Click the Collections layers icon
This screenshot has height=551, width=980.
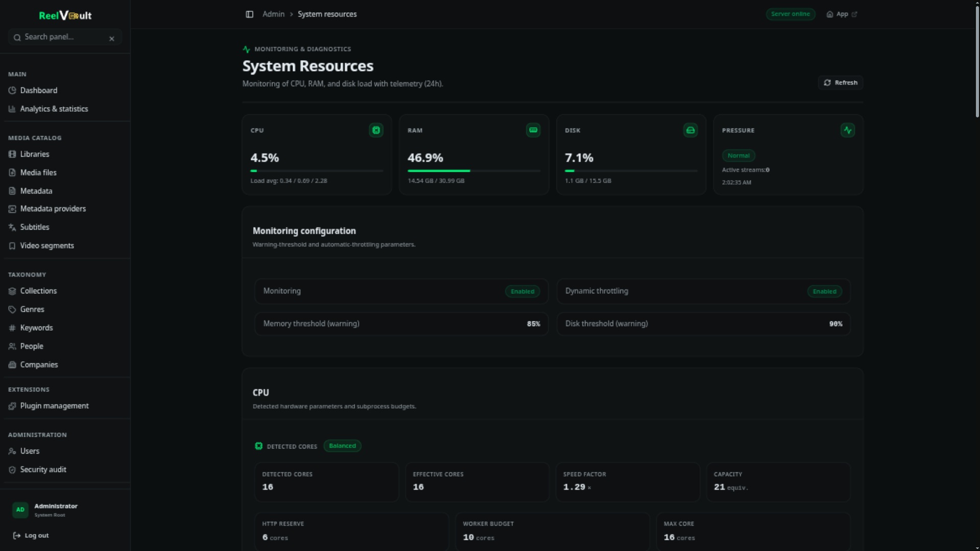(x=12, y=291)
